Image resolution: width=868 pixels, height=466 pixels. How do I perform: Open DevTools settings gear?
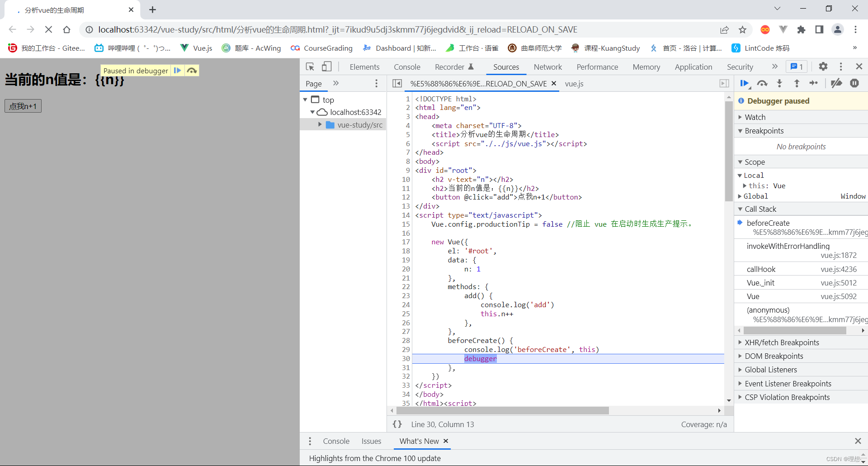pyautogui.click(x=823, y=67)
